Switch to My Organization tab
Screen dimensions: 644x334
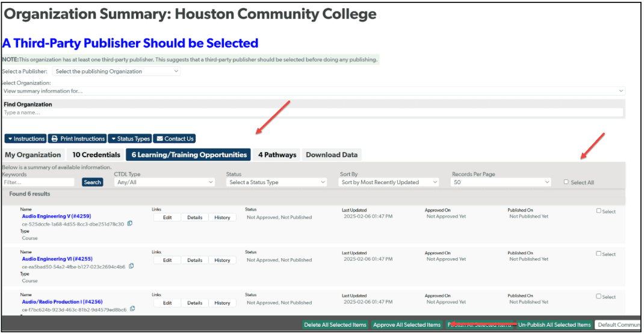click(33, 155)
